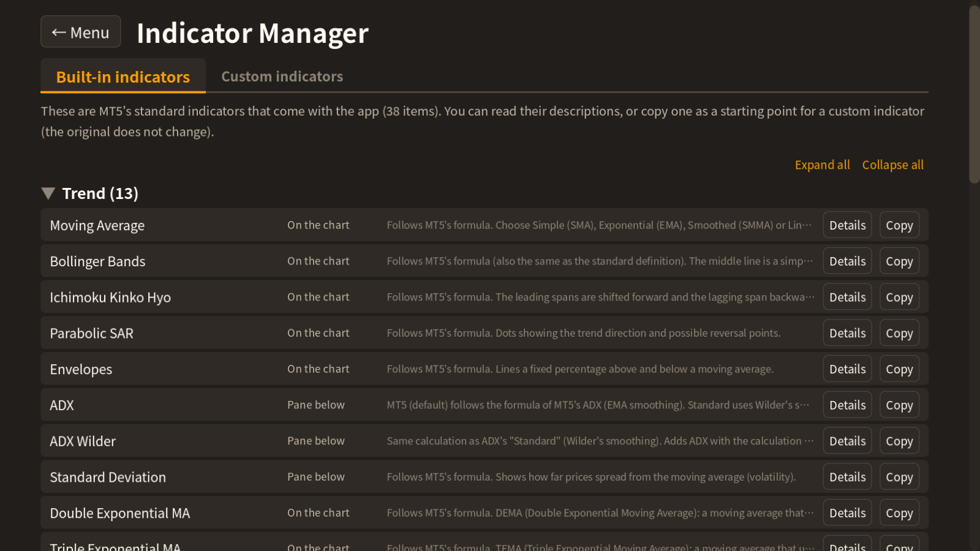Open Details for Bollinger Bands
This screenshot has width=980, height=551.
pos(847,261)
